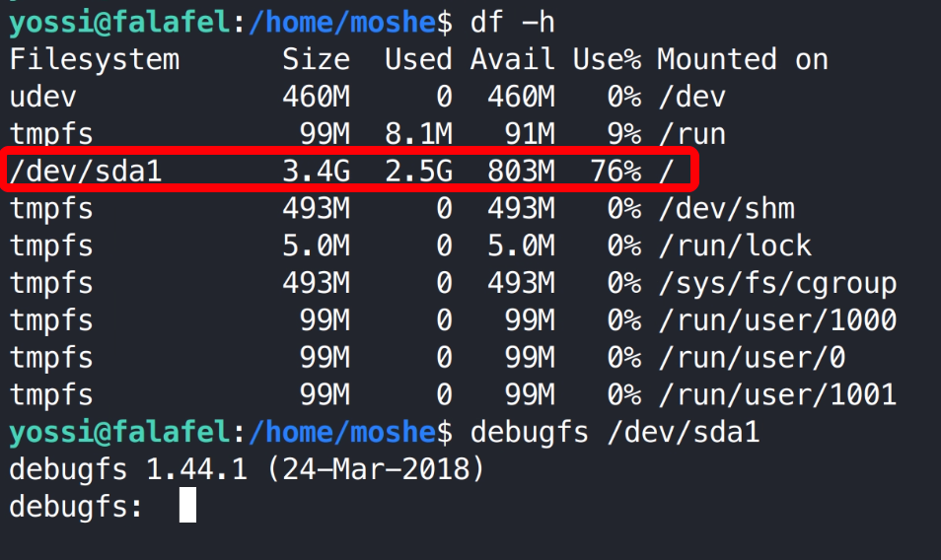Click the /run/user/1001 mount path
The height and width of the screenshot is (560, 941).
pos(776,395)
